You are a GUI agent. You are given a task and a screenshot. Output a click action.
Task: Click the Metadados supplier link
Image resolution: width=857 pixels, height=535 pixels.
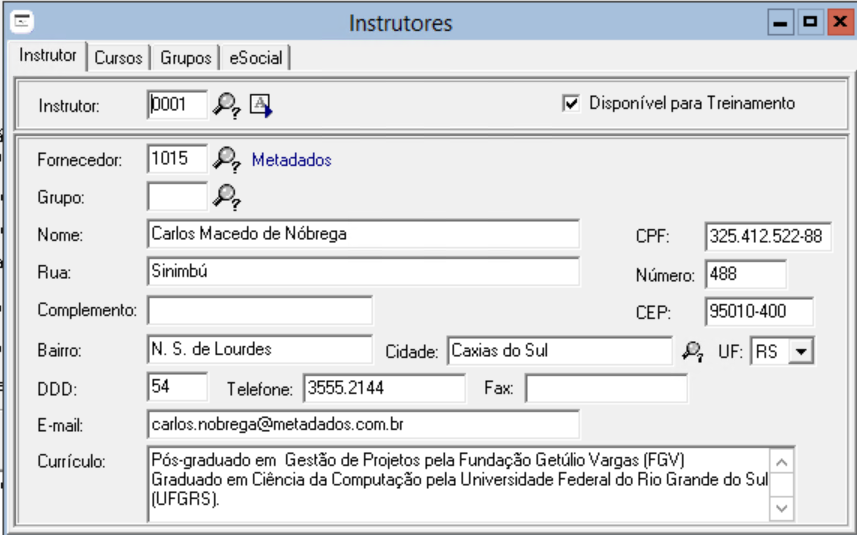pyautogui.click(x=291, y=160)
